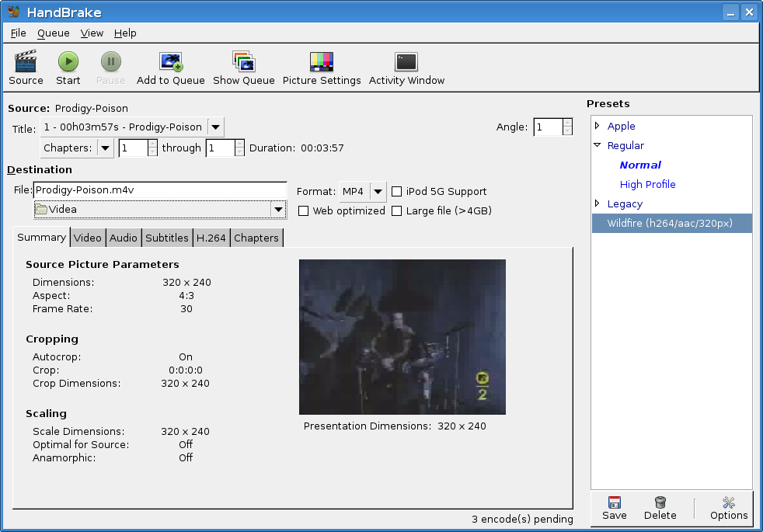The image size is (763, 532).
Task: Click the File name input field
Action: tap(160, 190)
